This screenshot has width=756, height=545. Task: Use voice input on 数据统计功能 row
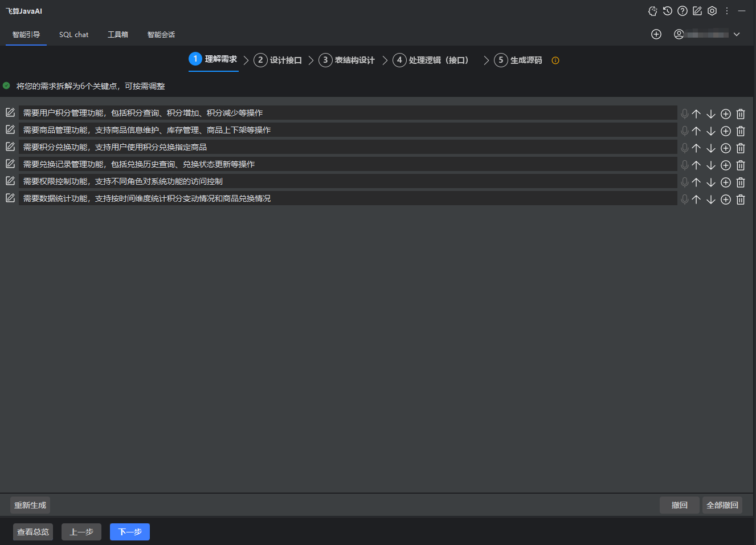click(685, 200)
